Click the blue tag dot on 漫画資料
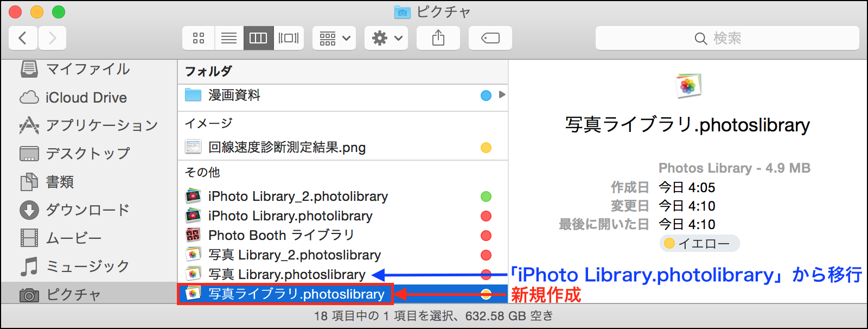The width and height of the screenshot is (868, 329). click(x=486, y=96)
